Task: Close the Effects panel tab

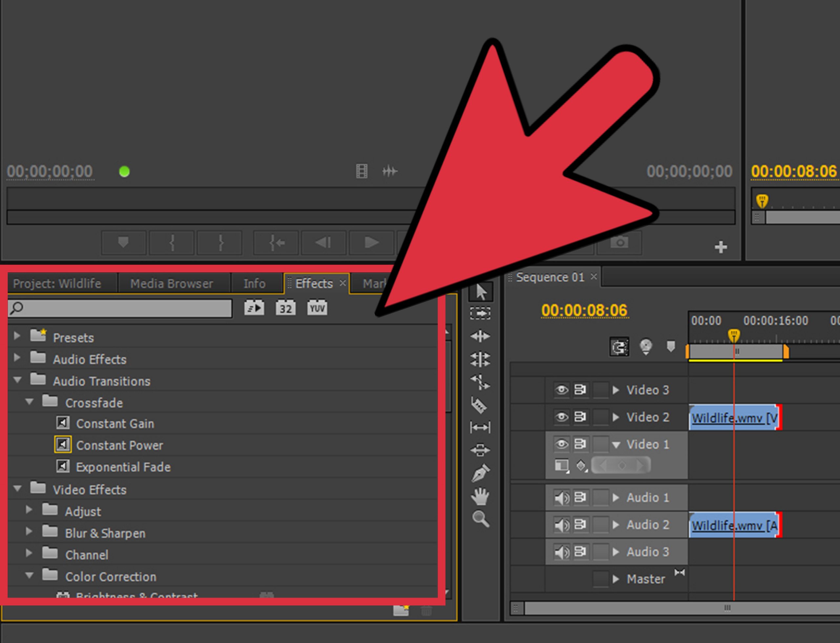Action: (x=343, y=283)
